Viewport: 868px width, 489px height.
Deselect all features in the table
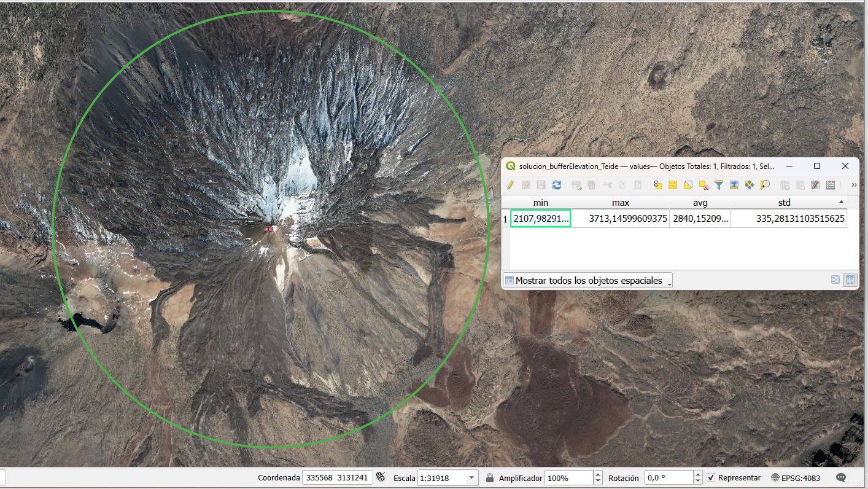coord(703,185)
